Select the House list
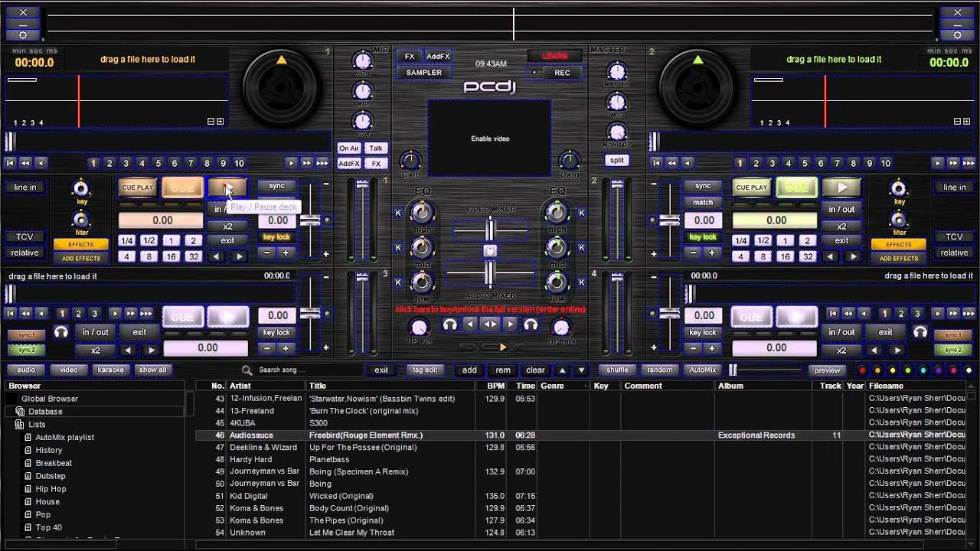The image size is (980, 551). tap(47, 502)
